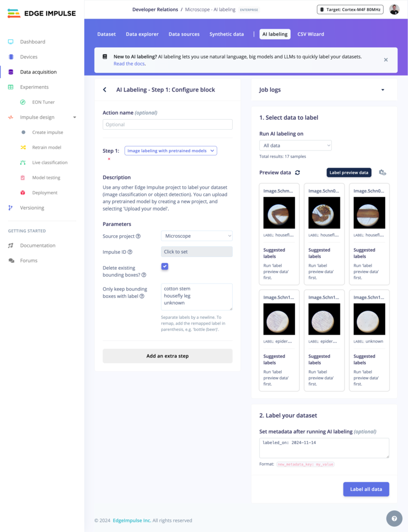Click the Label all data button
Screen dimensions: 408x532
coord(366,489)
